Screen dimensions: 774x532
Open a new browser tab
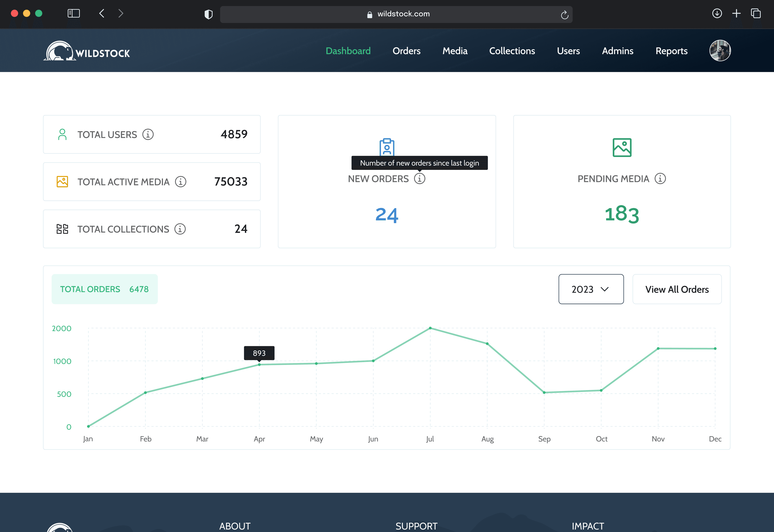coord(736,14)
